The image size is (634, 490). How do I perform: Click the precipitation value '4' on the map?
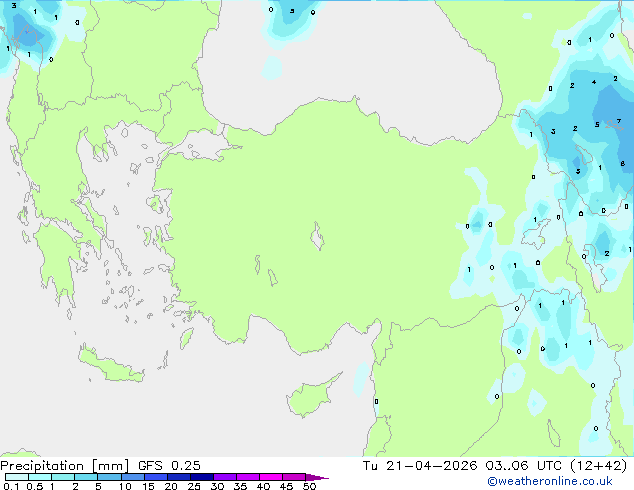point(594,82)
